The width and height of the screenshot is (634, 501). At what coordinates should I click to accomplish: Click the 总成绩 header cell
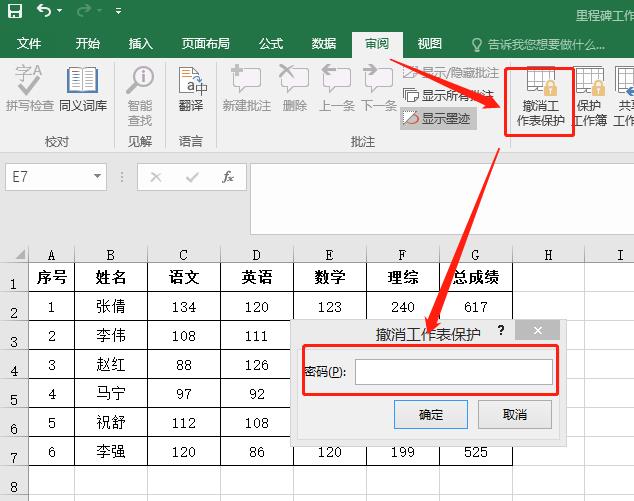tap(476, 277)
